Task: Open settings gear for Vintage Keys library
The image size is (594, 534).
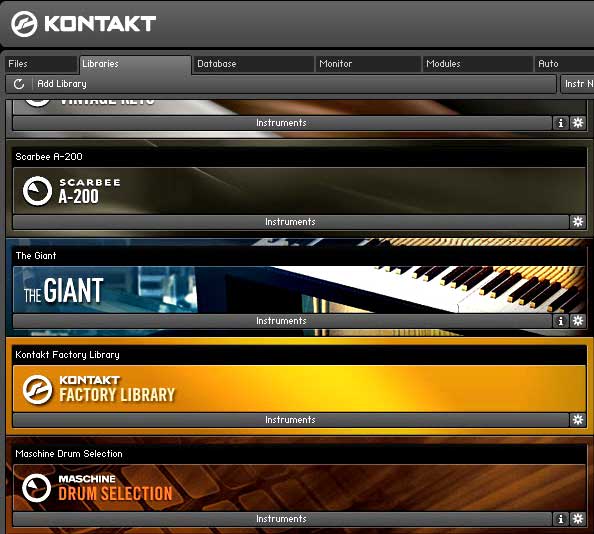Action: [578, 123]
